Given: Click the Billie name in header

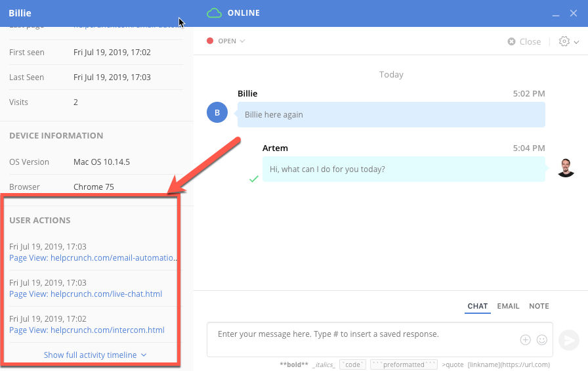Looking at the screenshot, I should point(20,13).
